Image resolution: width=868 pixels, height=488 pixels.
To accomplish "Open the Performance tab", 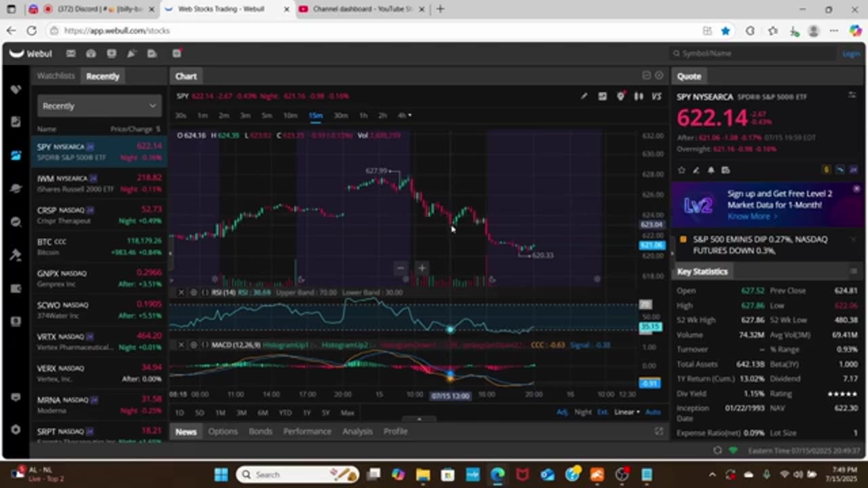I will pyautogui.click(x=307, y=431).
